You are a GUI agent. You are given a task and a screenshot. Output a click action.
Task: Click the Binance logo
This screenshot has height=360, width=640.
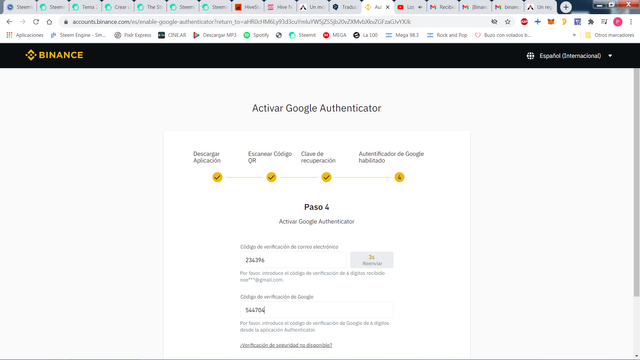(54, 55)
